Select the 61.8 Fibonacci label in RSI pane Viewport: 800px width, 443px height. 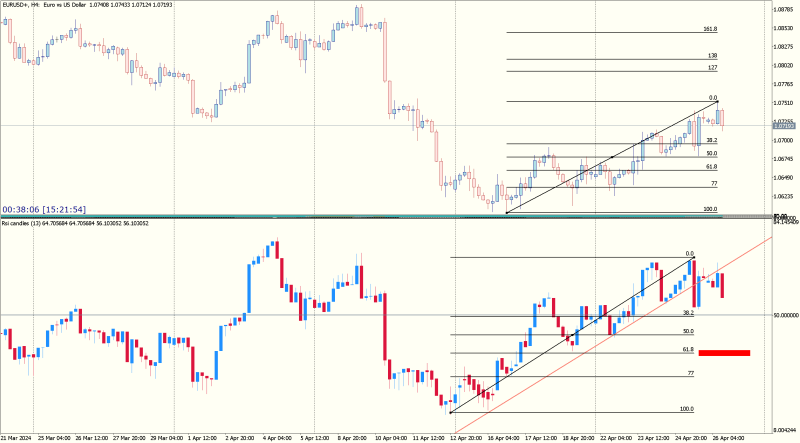click(x=688, y=350)
